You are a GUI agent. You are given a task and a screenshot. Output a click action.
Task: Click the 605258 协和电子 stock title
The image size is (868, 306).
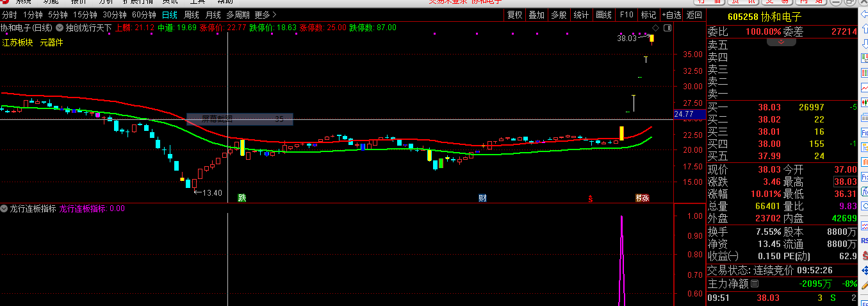tap(765, 17)
